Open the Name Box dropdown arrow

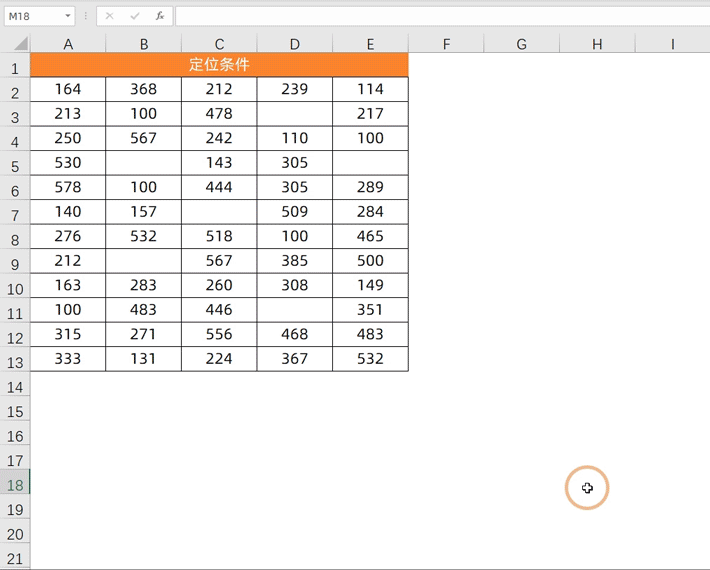tap(67, 16)
